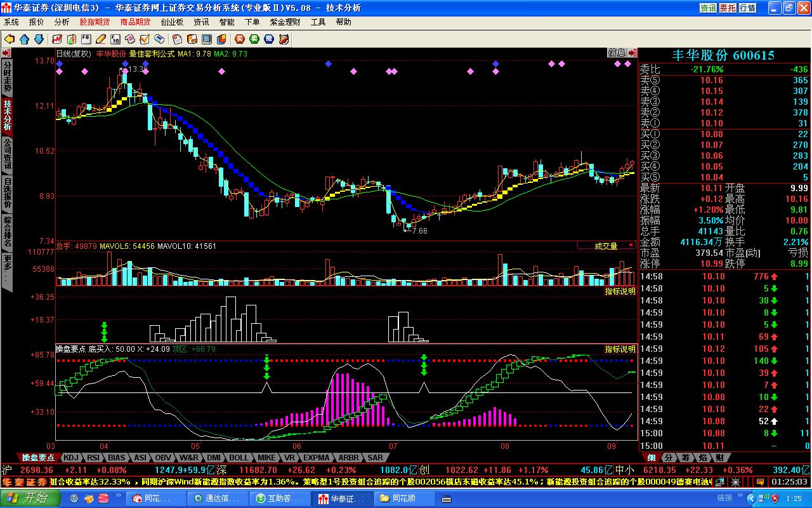Click the F8 period toolbar icon
Viewport: 812px width, 508px height.
(x=86, y=39)
